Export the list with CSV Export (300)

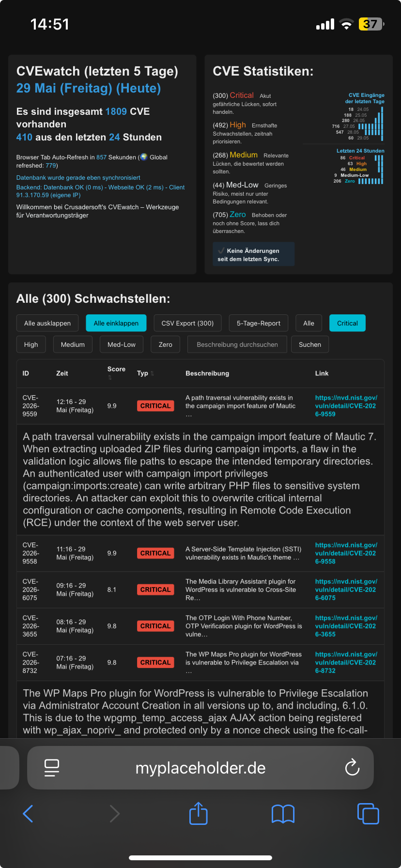(187, 323)
